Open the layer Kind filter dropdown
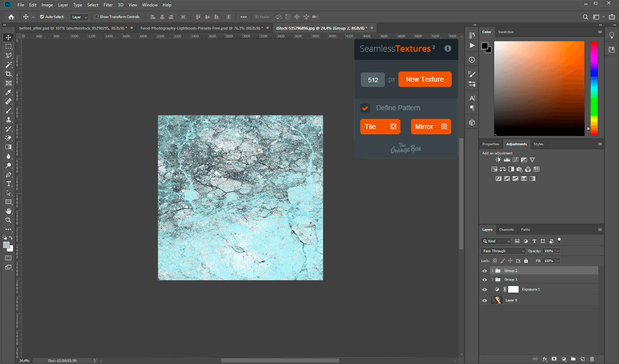The height and width of the screenshot is (364, 619). [x=496, y=241]
